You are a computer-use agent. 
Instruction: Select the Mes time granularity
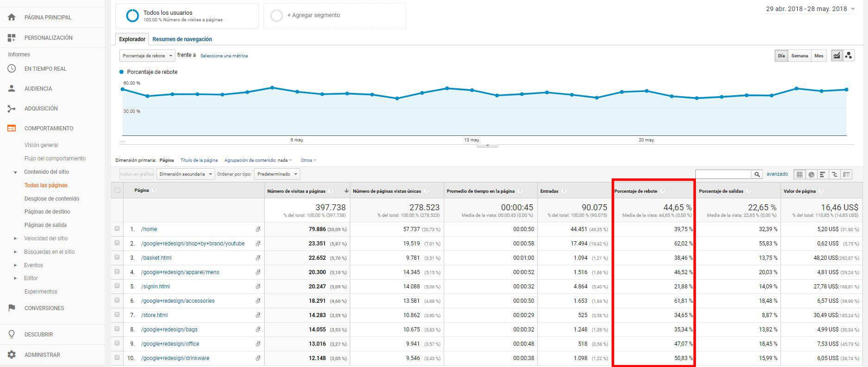(x=819, y=56)
